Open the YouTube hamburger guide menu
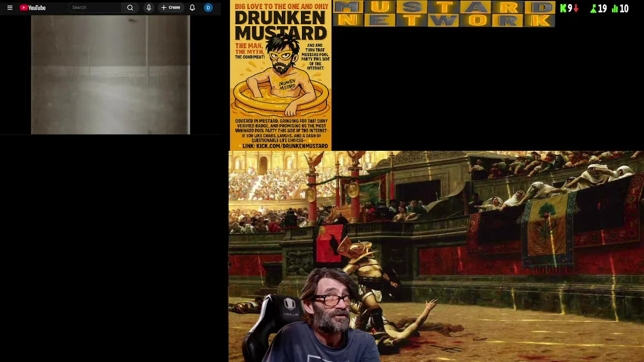Screen dimensions: 644x362 [10, 8]
